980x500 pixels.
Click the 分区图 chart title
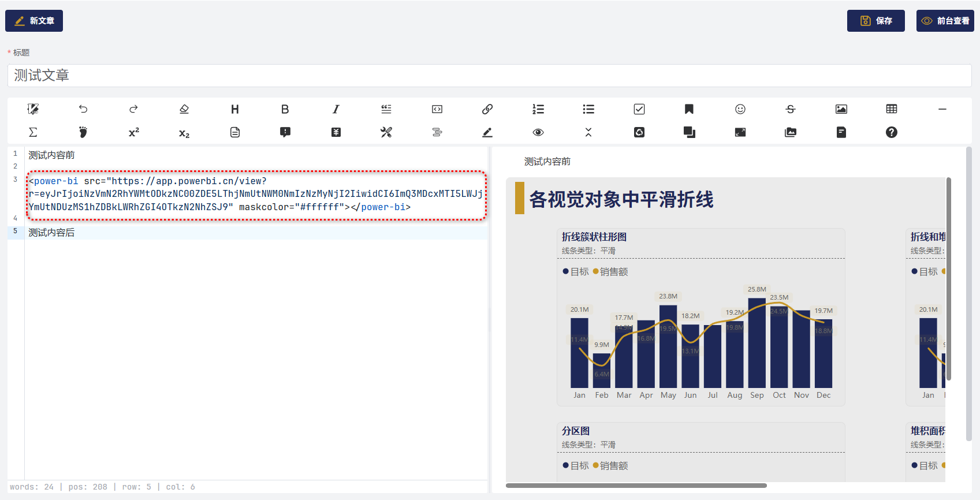tap(576, 431)
